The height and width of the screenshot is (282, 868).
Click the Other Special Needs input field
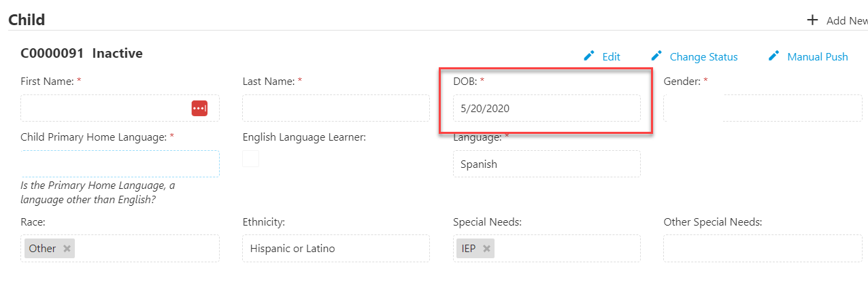[x=763, y=248]
